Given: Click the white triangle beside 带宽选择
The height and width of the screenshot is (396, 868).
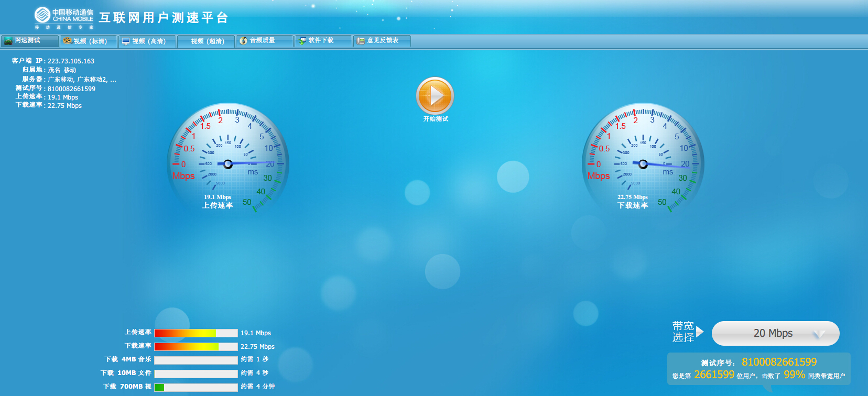Looking at the screenshot, I should tap(700, 332).
